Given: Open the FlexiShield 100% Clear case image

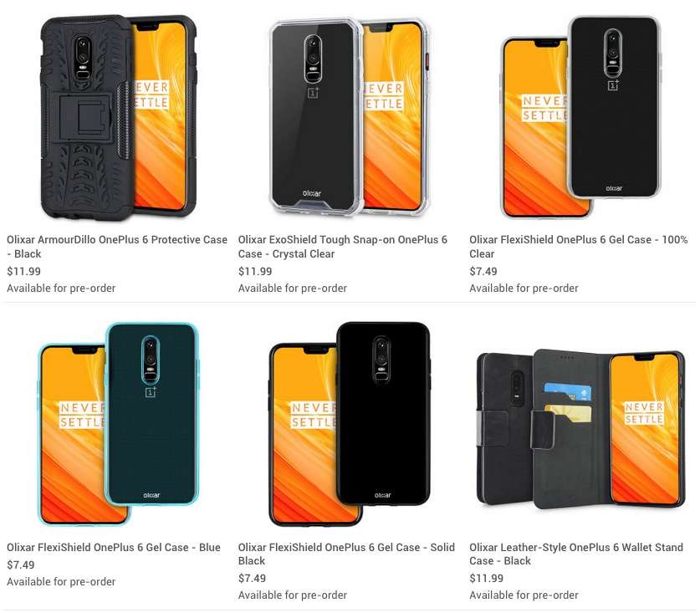Looking at the screenshot, I should (x=580, y=117).
